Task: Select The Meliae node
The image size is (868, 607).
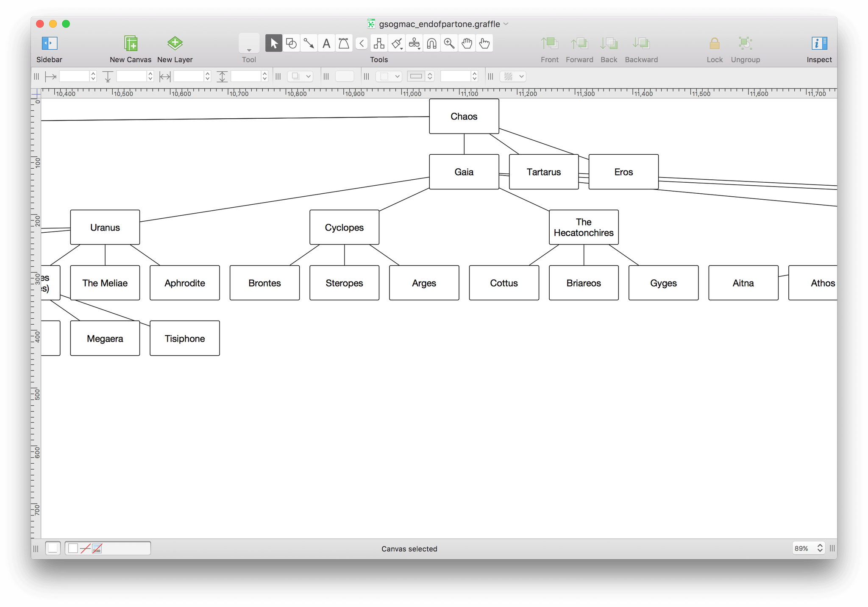Action: click(105, 283)
